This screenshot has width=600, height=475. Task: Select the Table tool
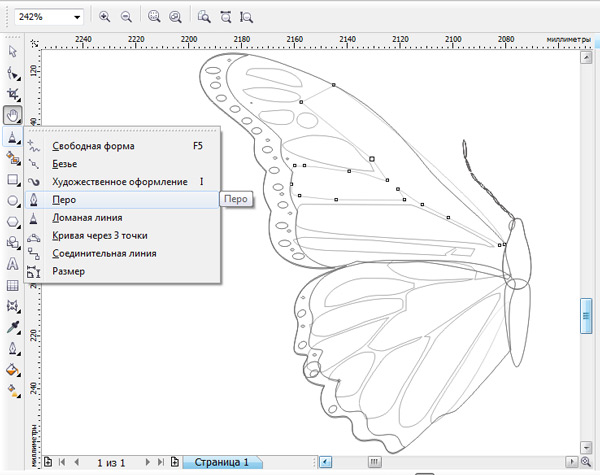[13, 286]
